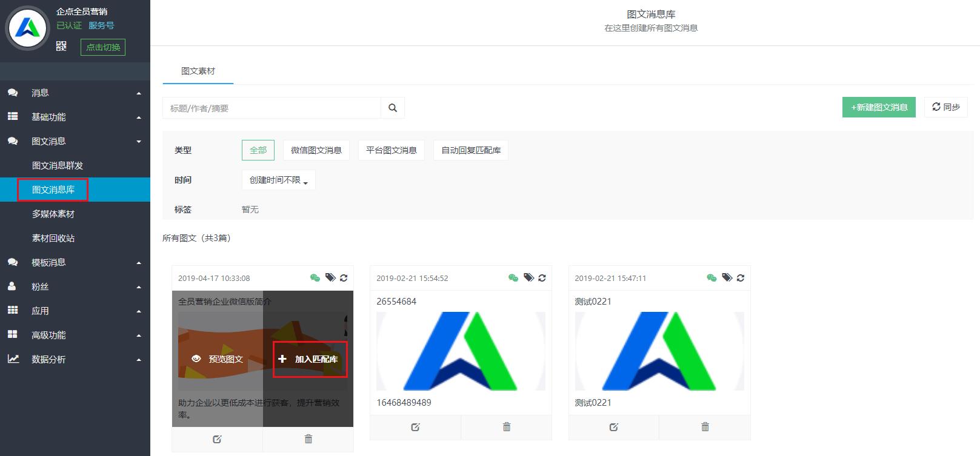
Task: Collapse the 图文消息 sidebar menu
Action: point(75,141)
